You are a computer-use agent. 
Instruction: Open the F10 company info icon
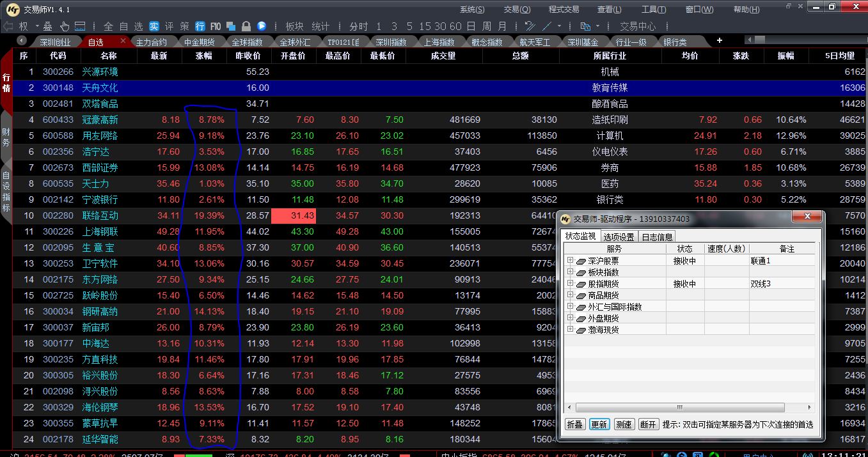(216, 26)
